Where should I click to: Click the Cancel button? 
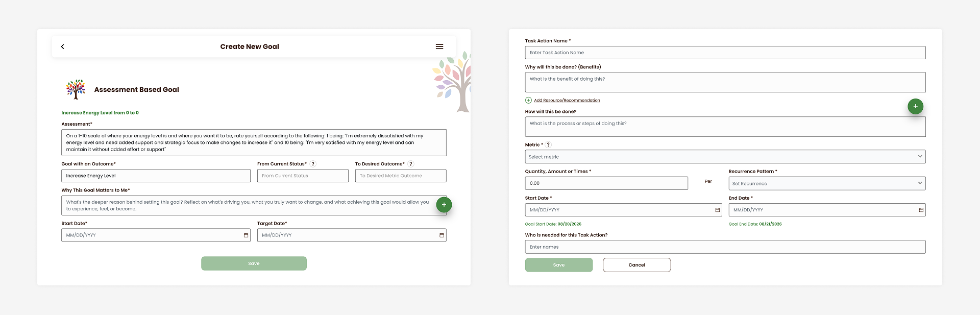[637, 265]
